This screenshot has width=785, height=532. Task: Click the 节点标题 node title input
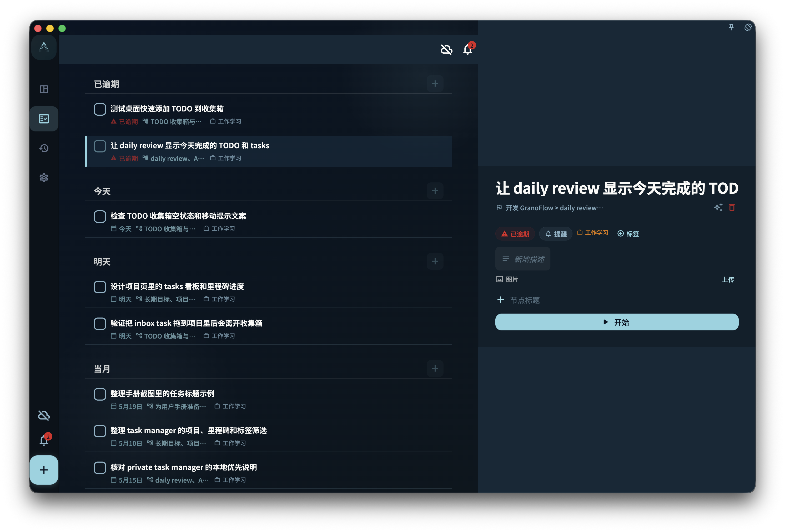525,300
